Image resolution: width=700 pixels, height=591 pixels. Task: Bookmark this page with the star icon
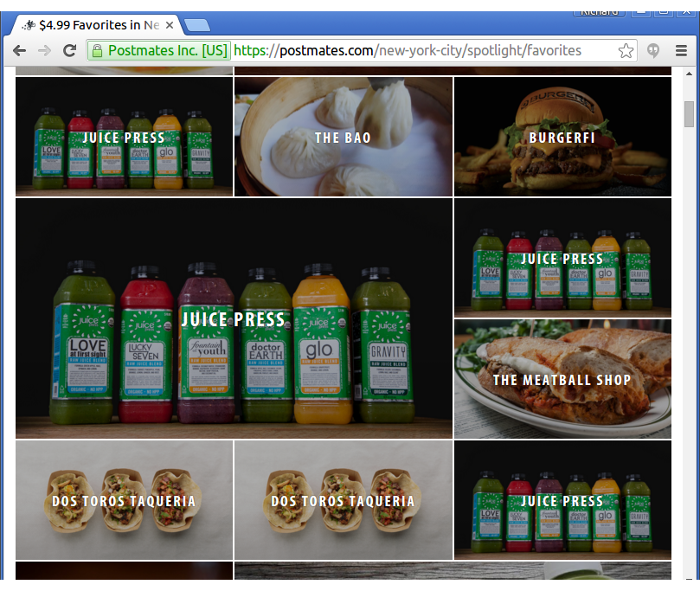coord(626,51)
